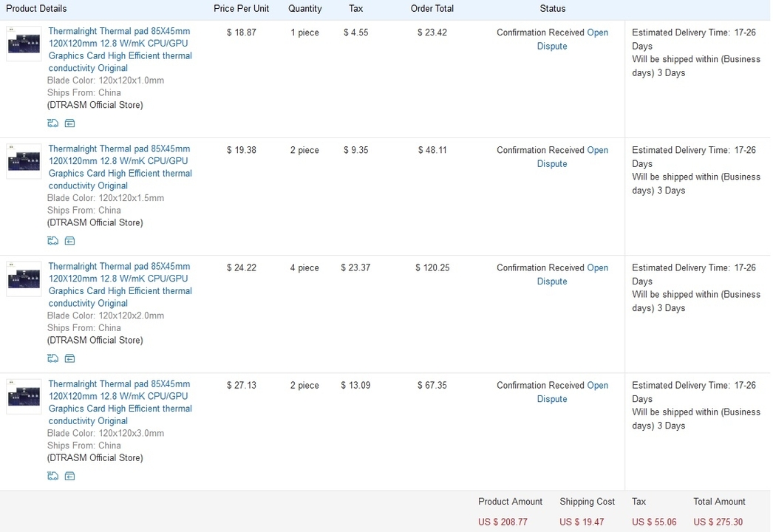The height and width of the screenshot is (532, 773).
Task: Click the delivery truck icon for 120x120x2.0mm pad
Action: click(52, 358)
